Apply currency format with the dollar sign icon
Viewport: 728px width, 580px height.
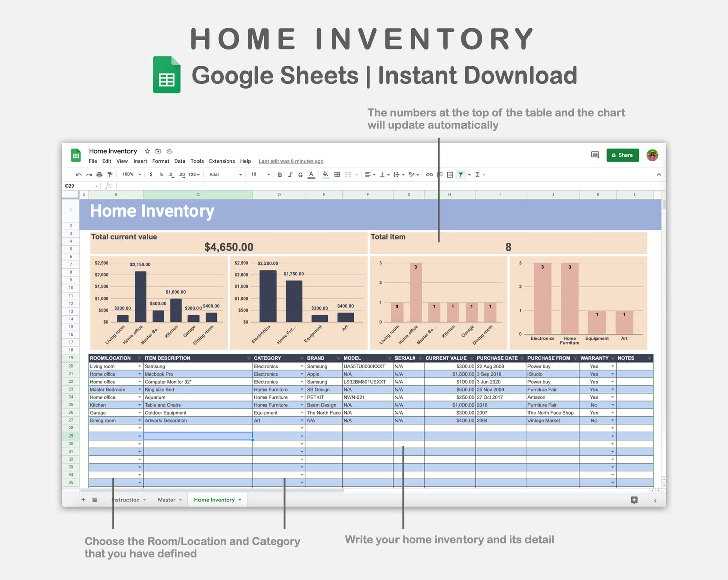151,174
